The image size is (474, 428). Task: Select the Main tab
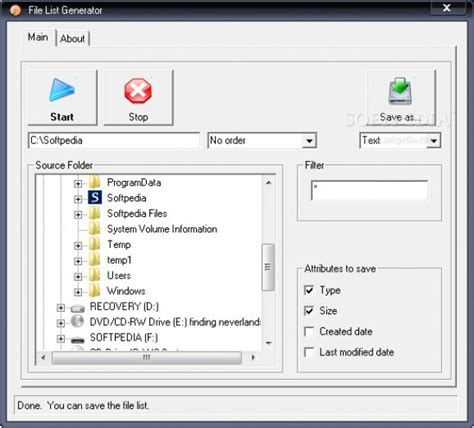(x=38, y=37)
